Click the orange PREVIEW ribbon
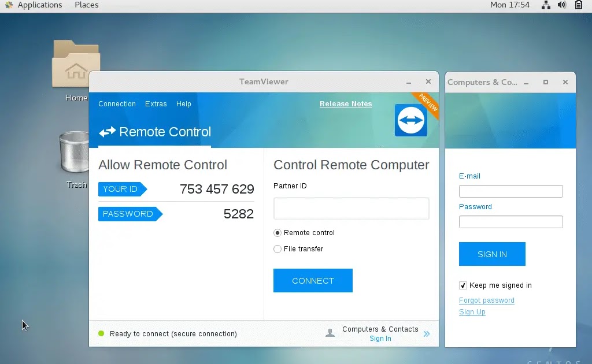 (427, 103)
